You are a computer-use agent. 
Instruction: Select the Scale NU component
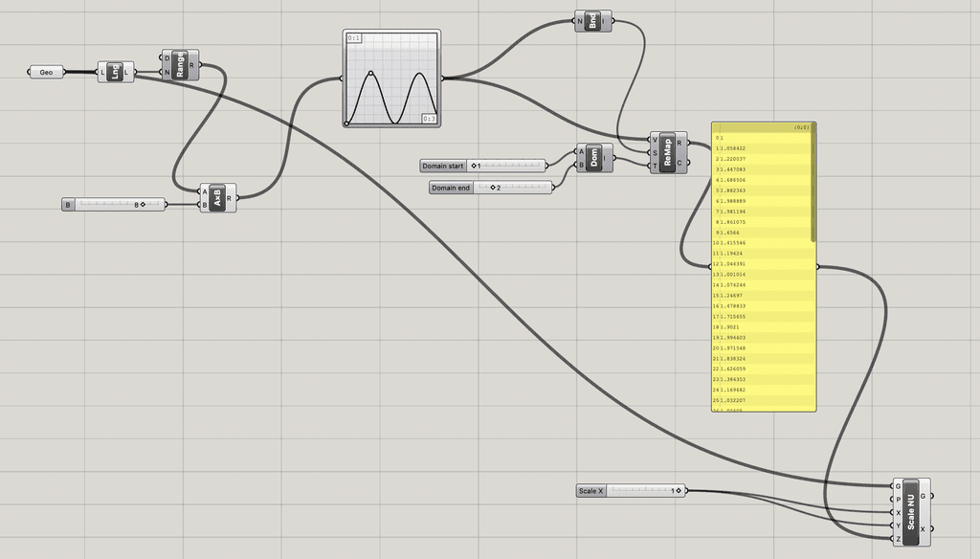click(x=911, y=512)
